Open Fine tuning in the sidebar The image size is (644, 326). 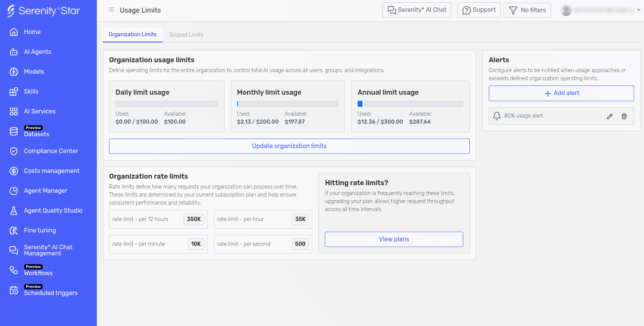point(40,231)
